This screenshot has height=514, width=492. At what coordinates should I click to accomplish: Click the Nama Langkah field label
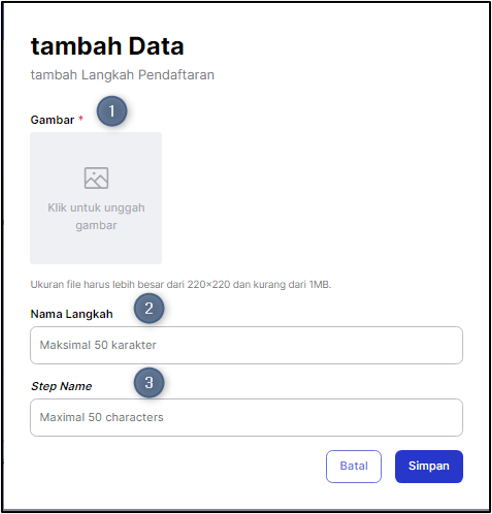click(72, 314)
